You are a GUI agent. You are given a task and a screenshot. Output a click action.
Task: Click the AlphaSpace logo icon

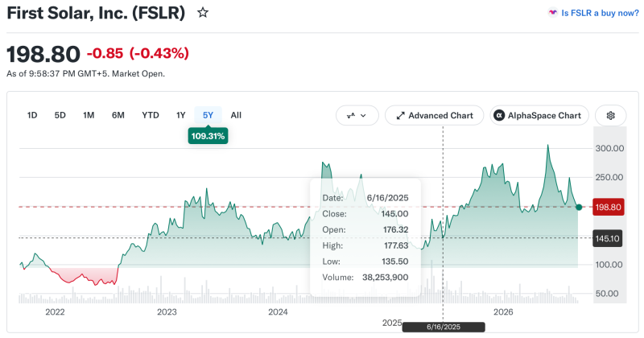(x=499, y=115)
